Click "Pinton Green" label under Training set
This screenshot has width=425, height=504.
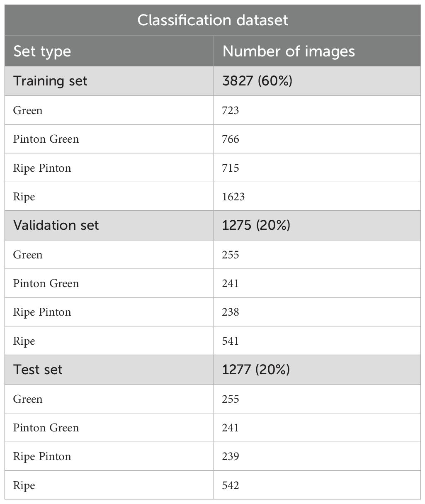[x=46, y=139]
